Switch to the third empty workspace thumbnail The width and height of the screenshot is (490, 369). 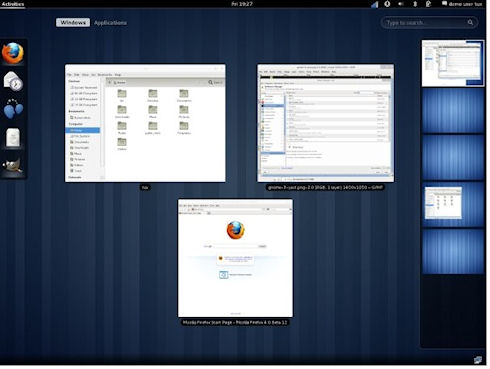pyautogui.click(x=453, y=157)
